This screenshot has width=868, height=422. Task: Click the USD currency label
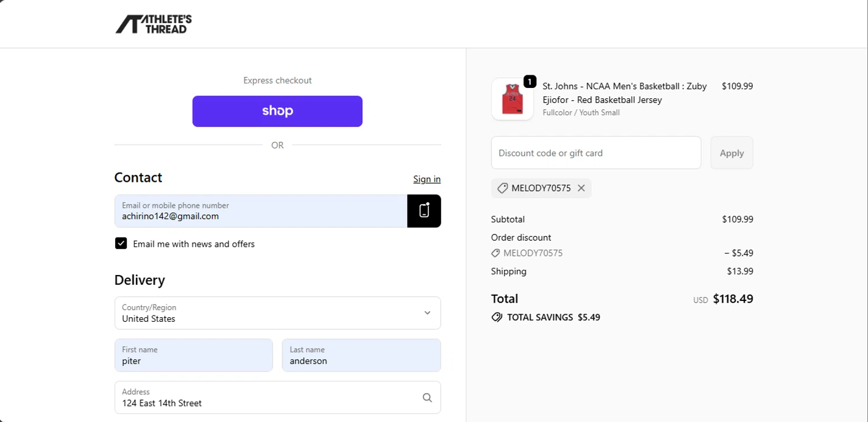(700, 300)
